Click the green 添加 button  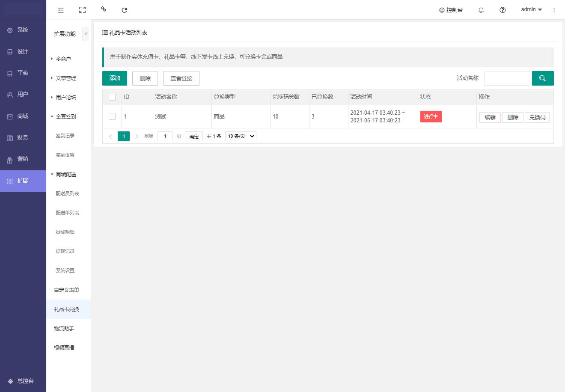[115, 78]
